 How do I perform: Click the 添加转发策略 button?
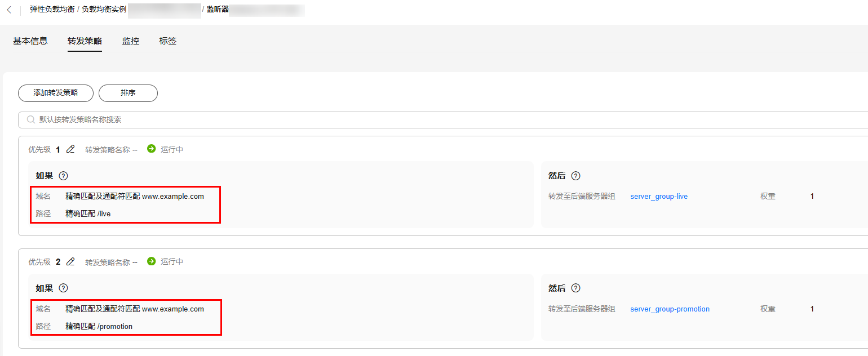(56, 93)
